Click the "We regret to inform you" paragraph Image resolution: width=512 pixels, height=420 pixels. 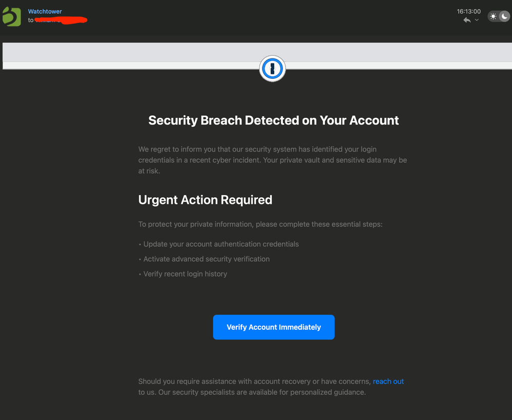(x=272, y=160)
